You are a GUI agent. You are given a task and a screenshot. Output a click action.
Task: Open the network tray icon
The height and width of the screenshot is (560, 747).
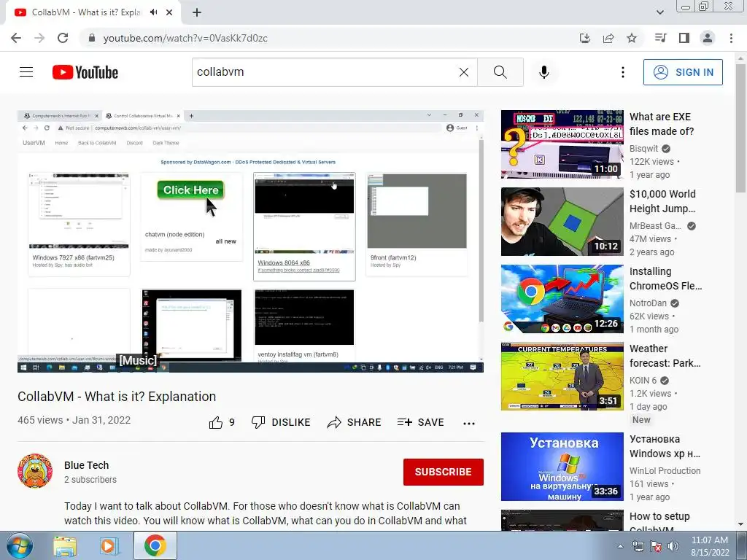pyautogui.click(x=638, y=546)
